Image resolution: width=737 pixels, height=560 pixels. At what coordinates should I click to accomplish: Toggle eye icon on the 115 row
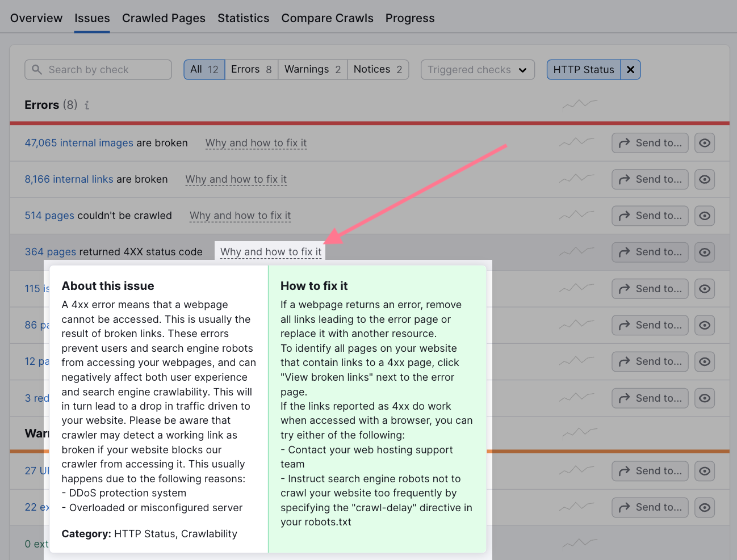(x=705, y=289)
